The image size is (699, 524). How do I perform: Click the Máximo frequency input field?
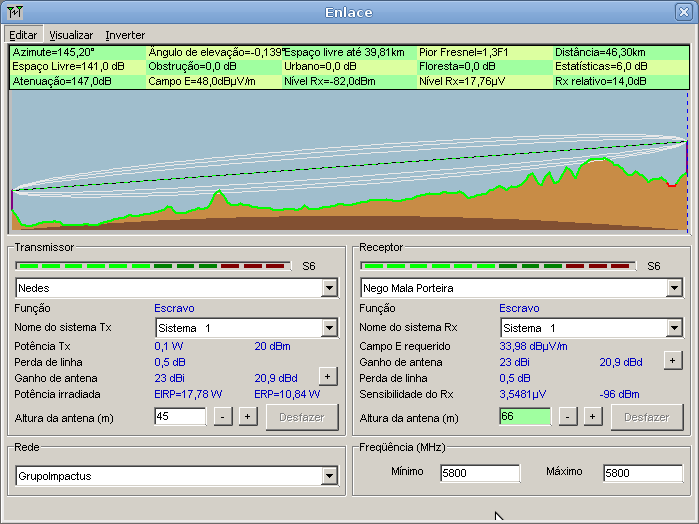click(642, 473)
